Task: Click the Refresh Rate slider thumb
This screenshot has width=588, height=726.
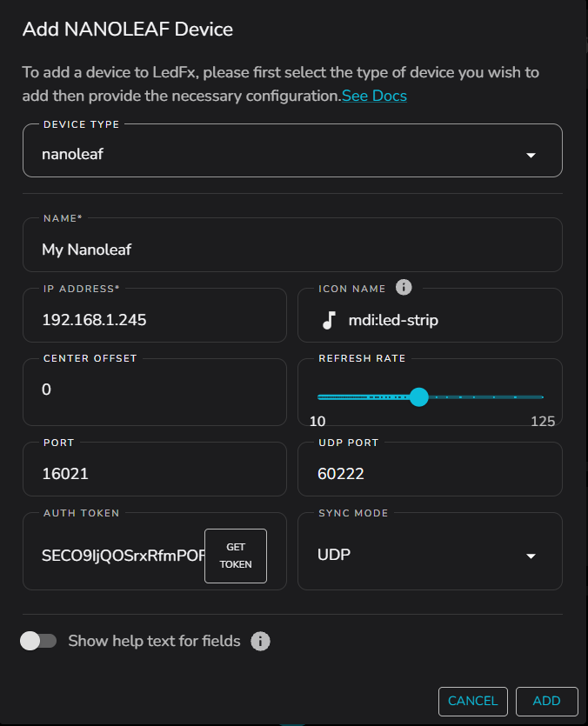Action: pos(419,397)
